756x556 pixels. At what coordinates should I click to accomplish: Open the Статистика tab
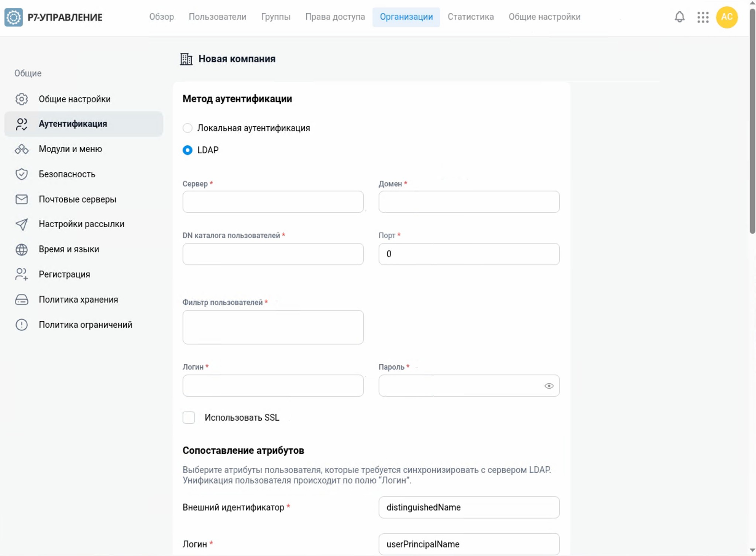click(x=471, y=17)
